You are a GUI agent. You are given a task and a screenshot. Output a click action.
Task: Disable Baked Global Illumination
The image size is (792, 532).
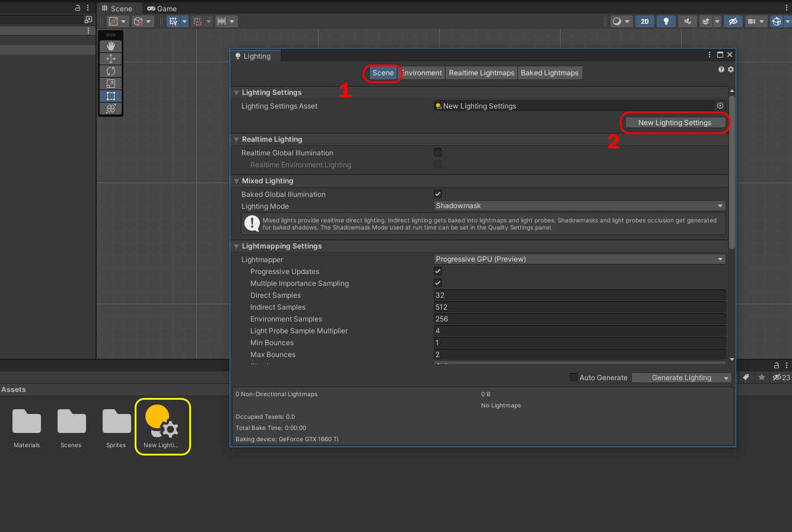[437, 194]
